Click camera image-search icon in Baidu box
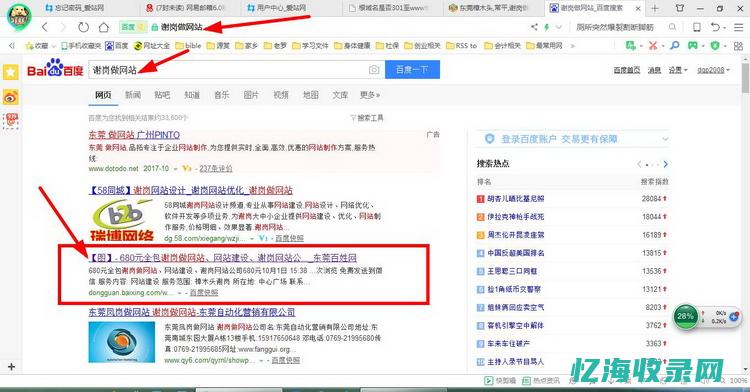 pos(374,70)
